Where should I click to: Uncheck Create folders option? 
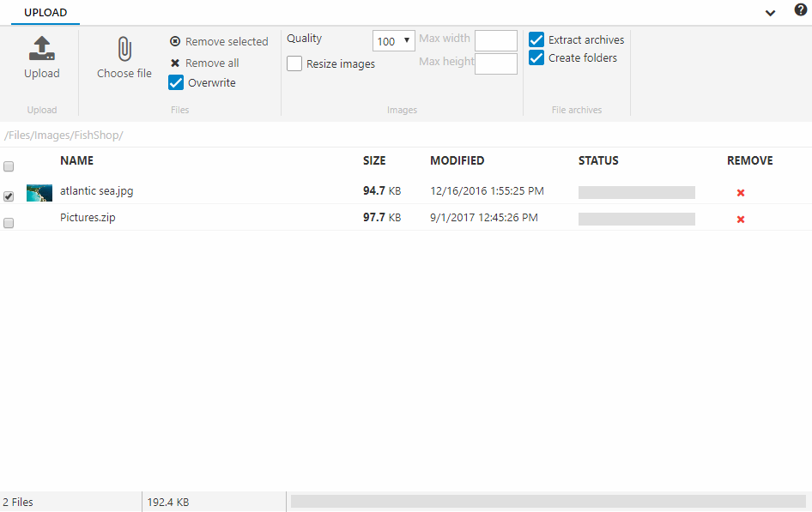[x=536, y=58]
